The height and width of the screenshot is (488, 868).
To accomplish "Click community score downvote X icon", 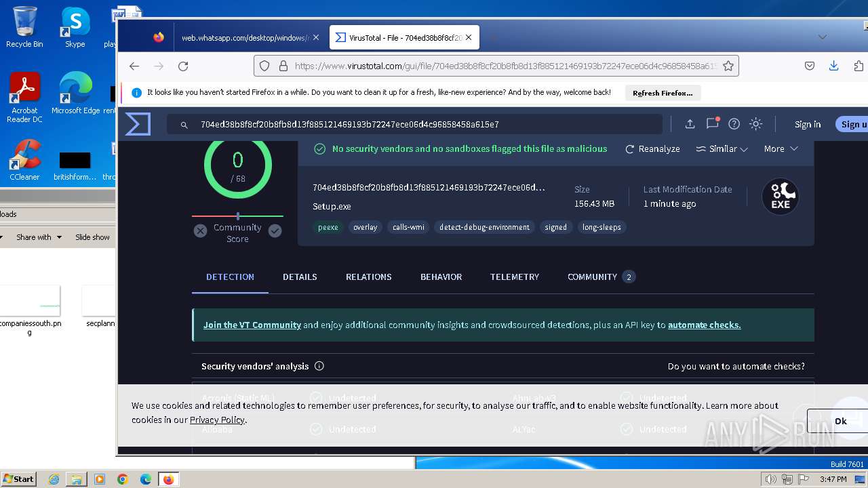I will coord(200,231).
